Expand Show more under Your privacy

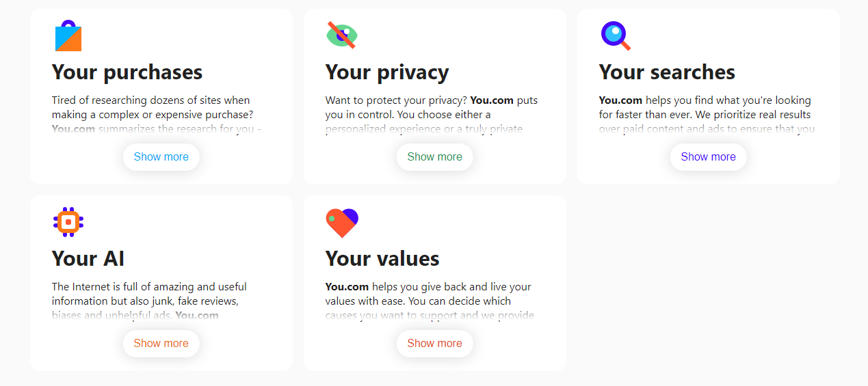434,157
